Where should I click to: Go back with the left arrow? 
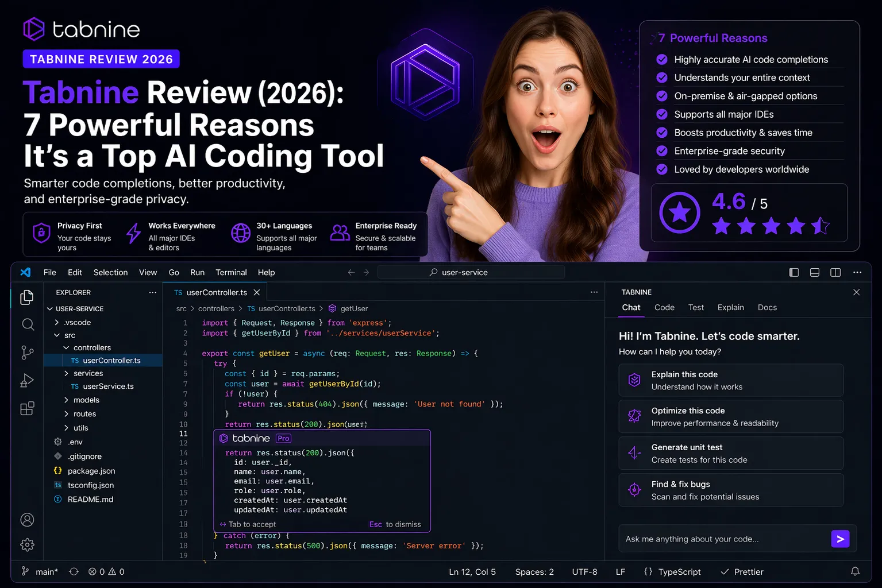(x=351, y=272)
